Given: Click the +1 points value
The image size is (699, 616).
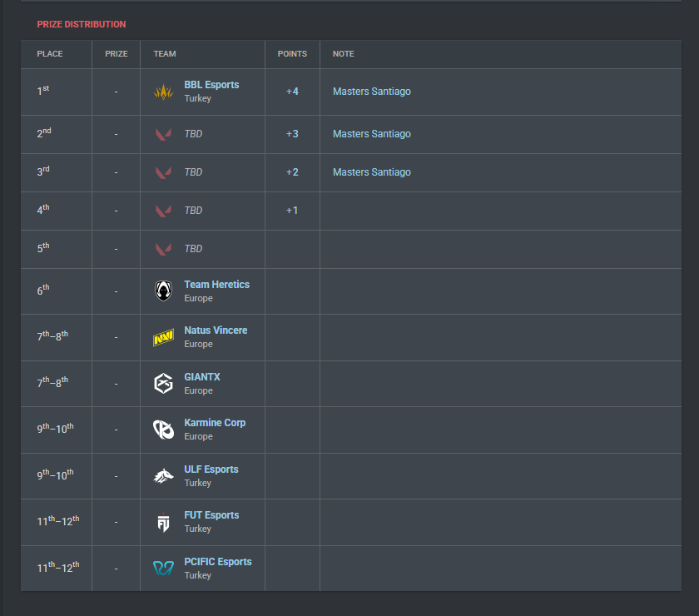Looking at the screenshot, I should click(x=292, y=211).
